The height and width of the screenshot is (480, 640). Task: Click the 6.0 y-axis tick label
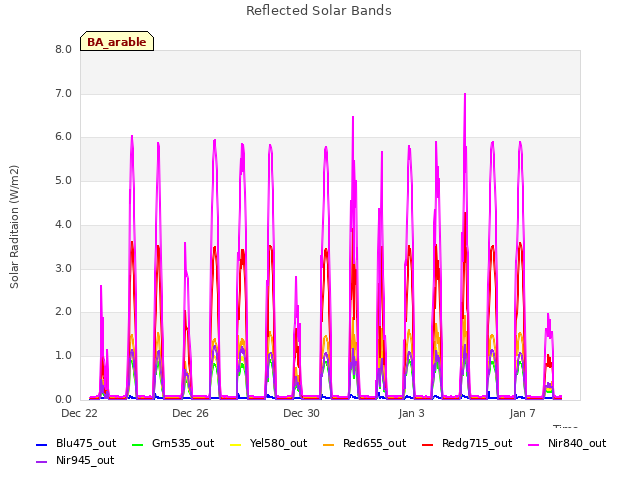[x=63, y=137]
